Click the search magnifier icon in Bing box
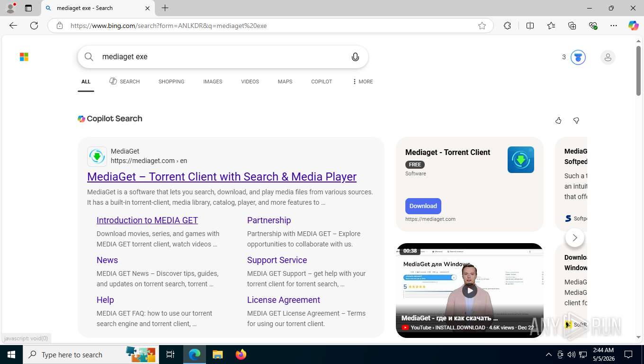The image size is (644, 364). (x=89, y=57)
